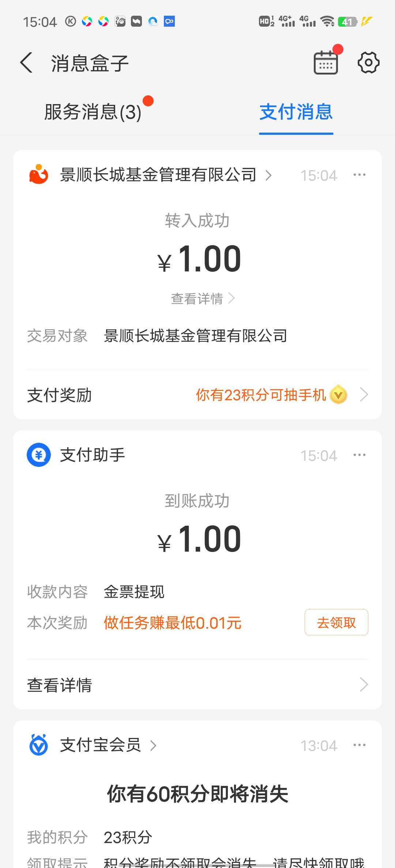The height and width of the screenshot is (868, 395).
Task: Tap the 支付助手 blue yen icon
Action: pyautogui.click(x=39, y=455)
